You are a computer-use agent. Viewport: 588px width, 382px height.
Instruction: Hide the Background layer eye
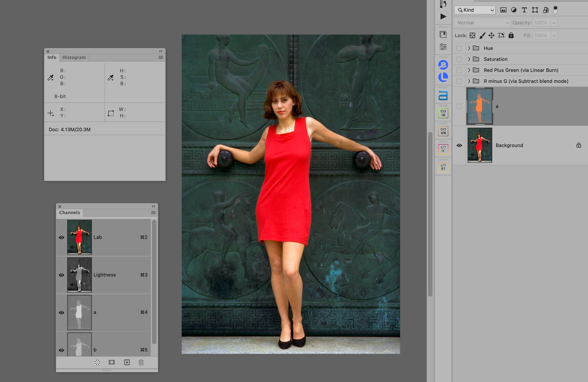[459, 145]
